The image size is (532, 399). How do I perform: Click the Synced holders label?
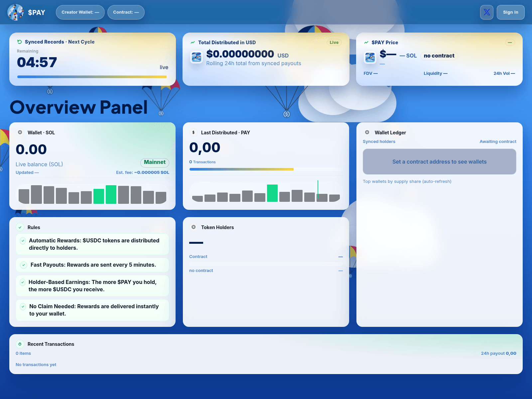pyautogui.click(x=379, y=142)
